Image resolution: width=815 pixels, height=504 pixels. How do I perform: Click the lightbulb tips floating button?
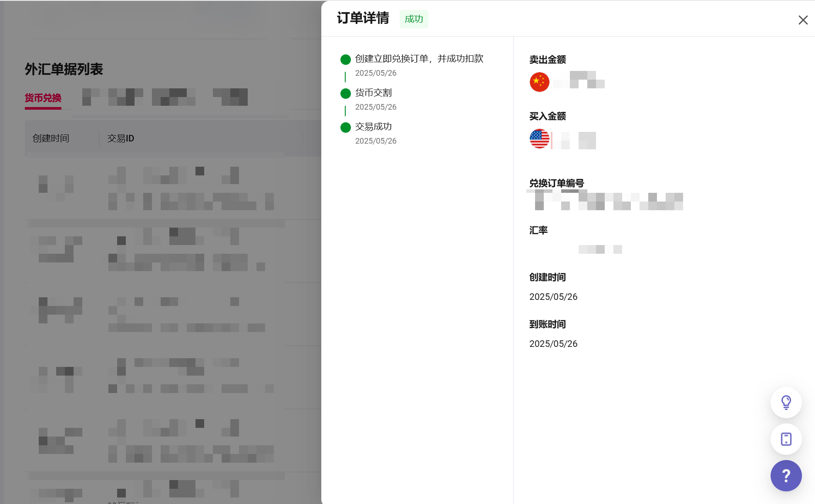click(786, 403)
